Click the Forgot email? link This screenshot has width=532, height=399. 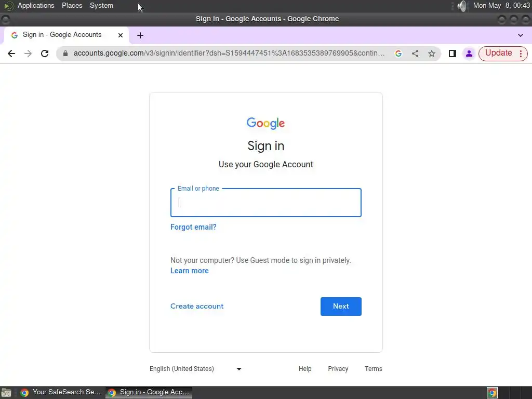click(x=193, y=227)
